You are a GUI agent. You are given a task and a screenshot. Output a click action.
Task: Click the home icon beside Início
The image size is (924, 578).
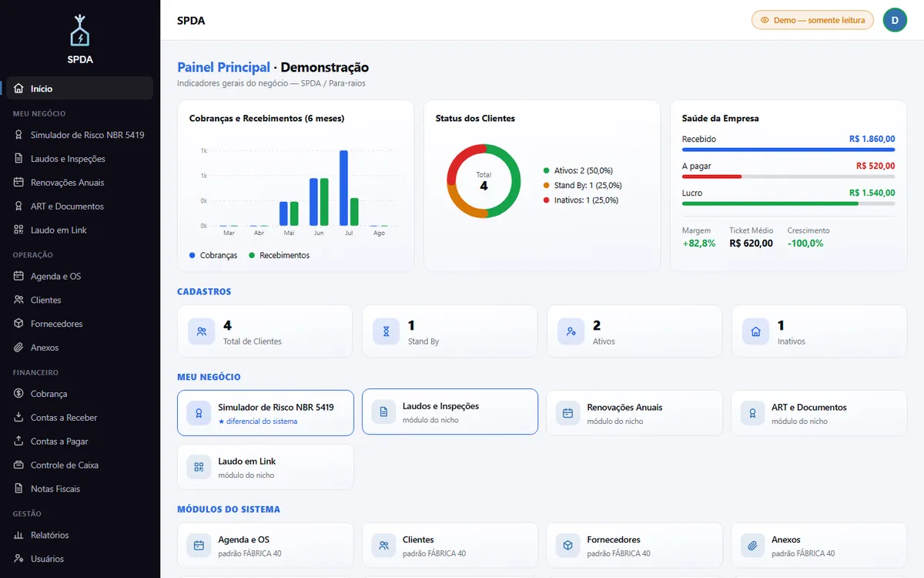pos(18,89)
